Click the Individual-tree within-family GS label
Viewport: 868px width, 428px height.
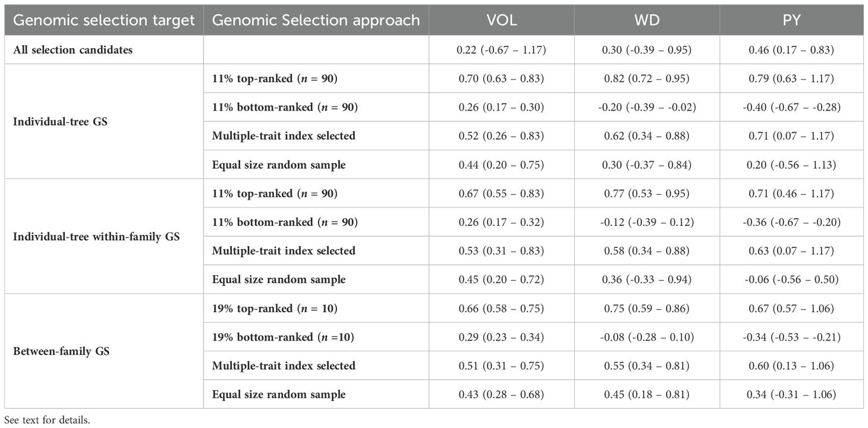[96, 236]
